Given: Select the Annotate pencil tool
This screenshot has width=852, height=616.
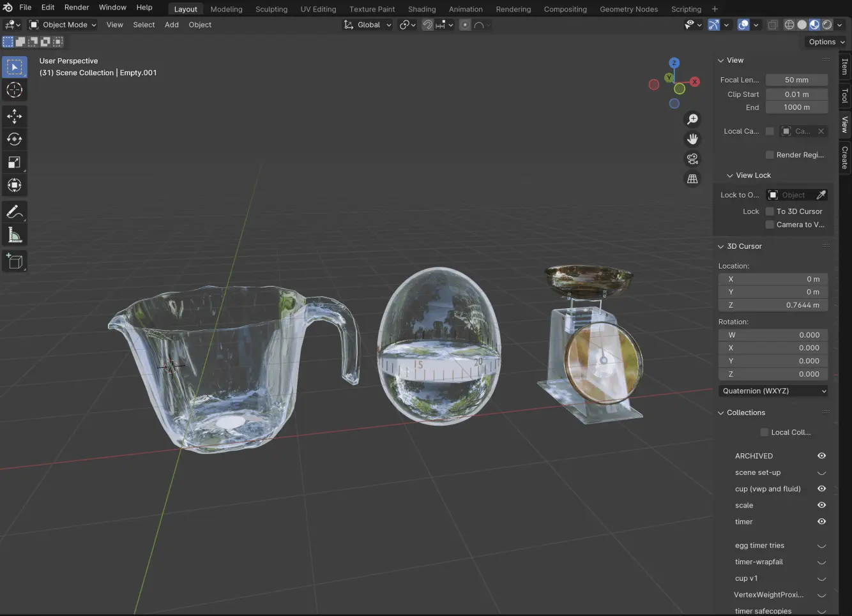Looking at the screenshot, I should (x=15, y=212).
